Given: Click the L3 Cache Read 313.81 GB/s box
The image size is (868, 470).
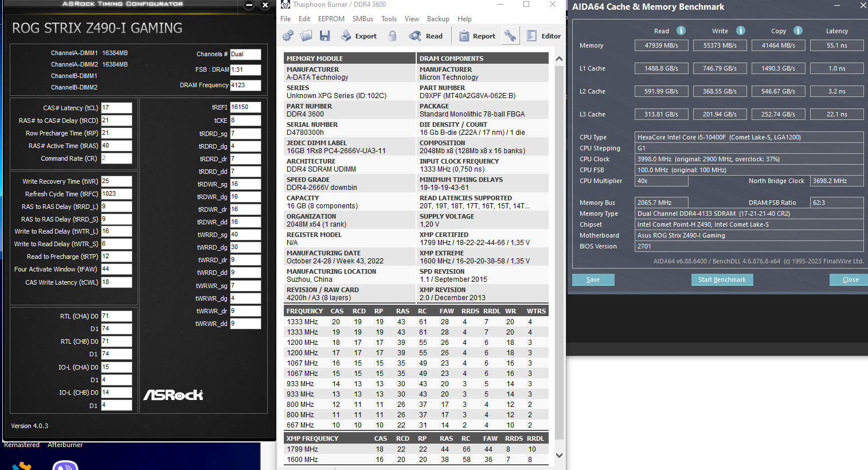Looking at the screenshot, I should pos(662,114).
